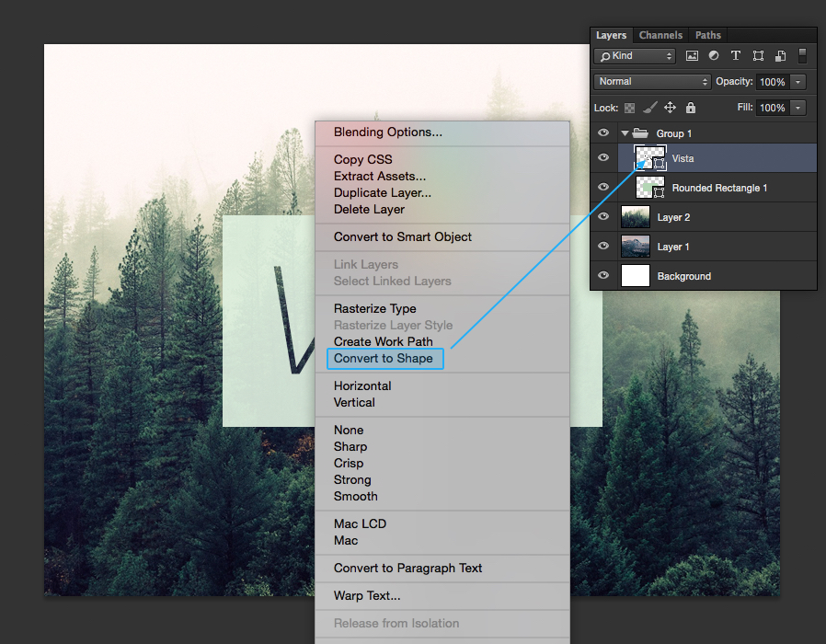This screenshot has width=826, height=644.
Task: Select Convert to Shape
Action: [x=384, y=358]
